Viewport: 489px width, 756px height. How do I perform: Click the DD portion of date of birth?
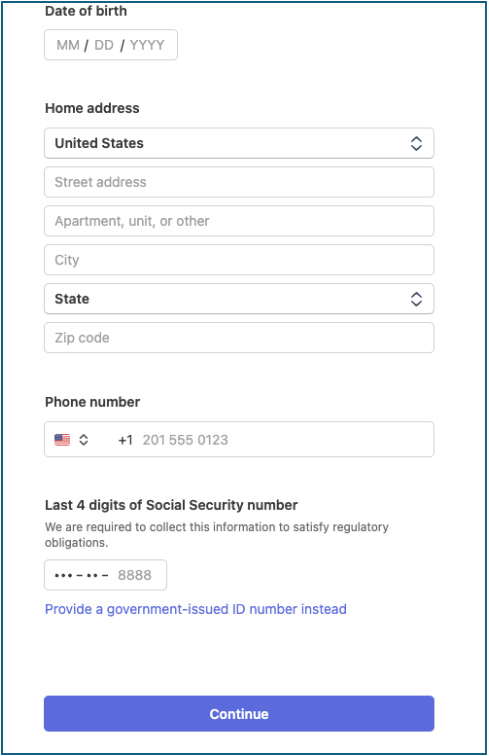pos(104,45)
